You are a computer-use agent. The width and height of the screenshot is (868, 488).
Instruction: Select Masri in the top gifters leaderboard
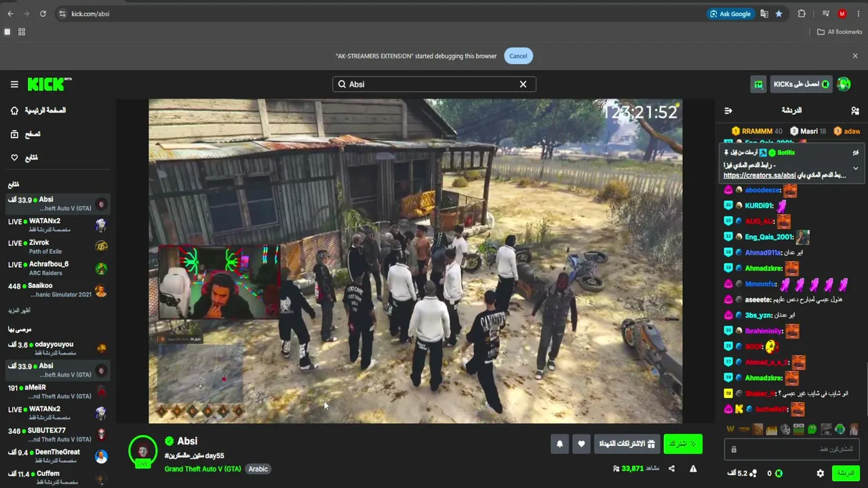[x=808, y=131]
